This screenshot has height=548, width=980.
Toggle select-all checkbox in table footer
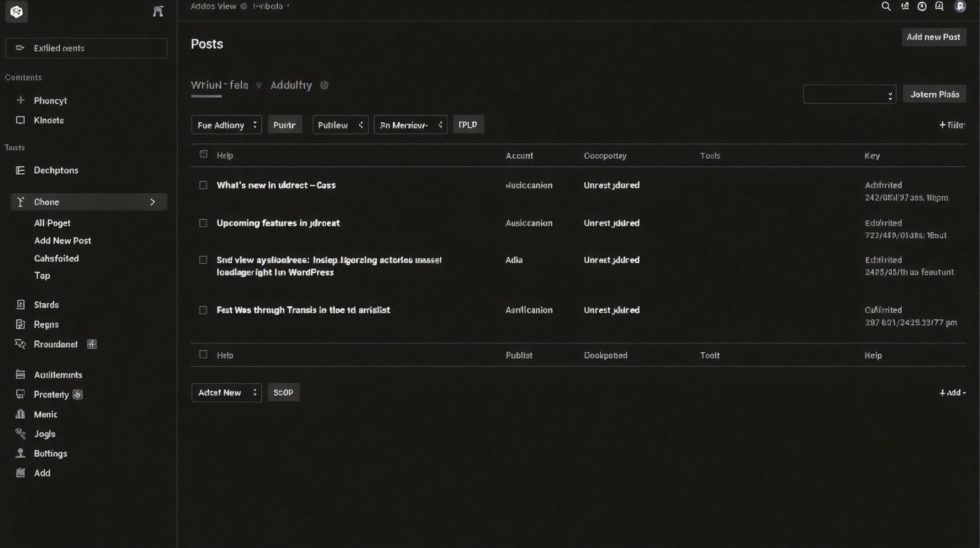203,354
